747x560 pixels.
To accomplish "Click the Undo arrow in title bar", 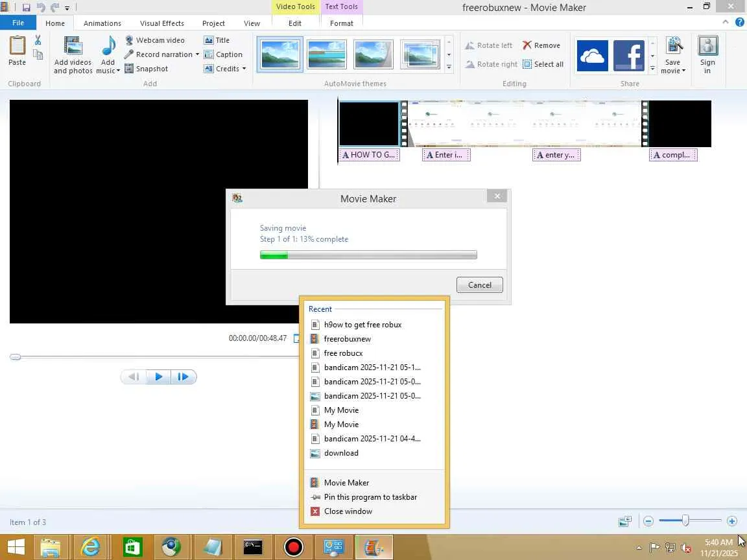I will (x=40, y=8).
